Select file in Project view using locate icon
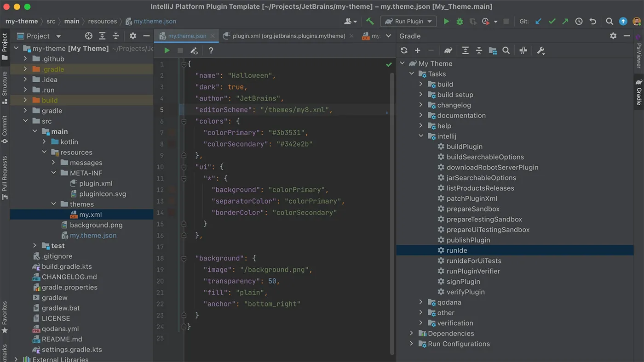This screenshot has width=644, height=362. tap(87, 36)
